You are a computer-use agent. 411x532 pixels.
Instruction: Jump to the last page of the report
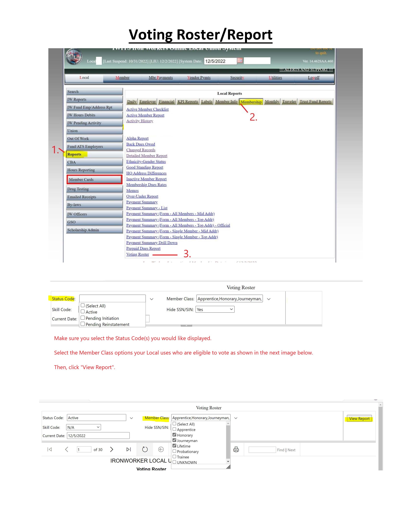pos(129,449)
